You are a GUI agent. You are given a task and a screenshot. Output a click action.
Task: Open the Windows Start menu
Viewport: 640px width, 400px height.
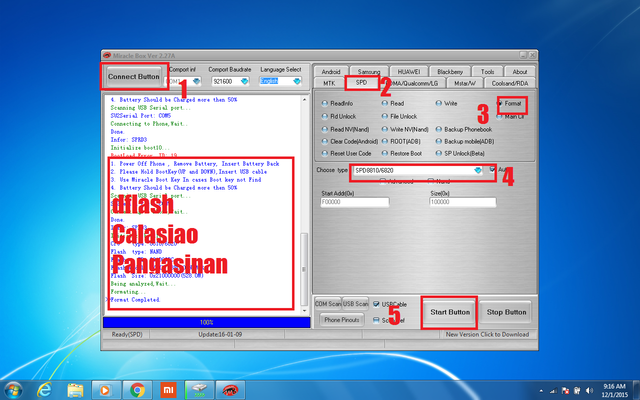click(x=13, y=390)
